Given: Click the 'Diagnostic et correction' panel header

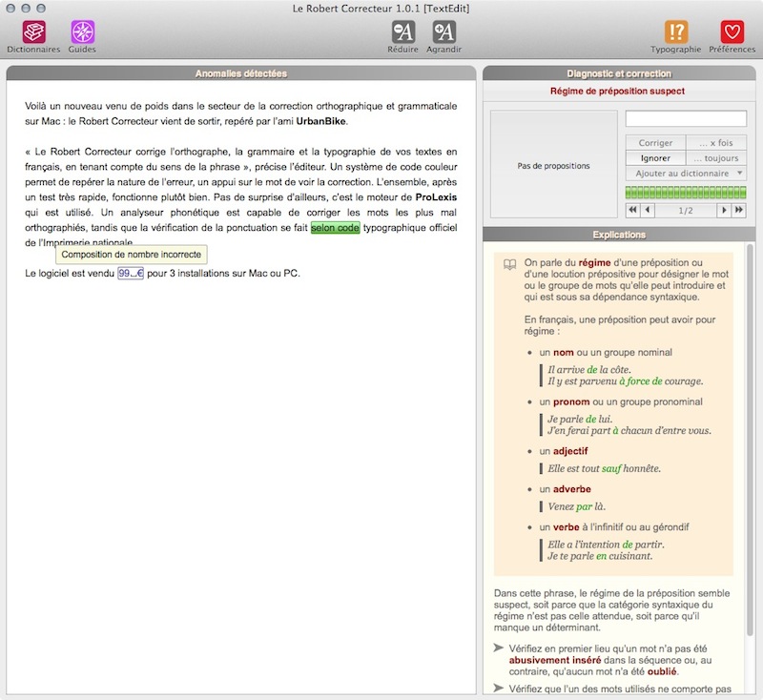Looking at the screenshot, I should click(619, 73).
